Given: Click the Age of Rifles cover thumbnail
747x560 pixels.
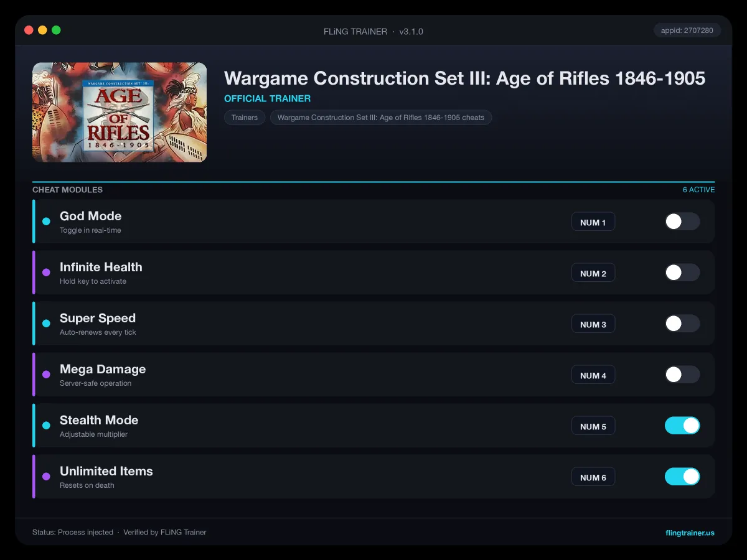Looking at the screenshot, I should tap(120, 112).
